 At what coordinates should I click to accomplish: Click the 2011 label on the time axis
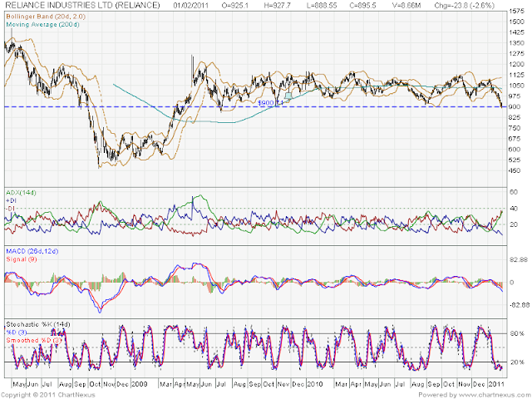pyautogui.click(x=496, y=384)
